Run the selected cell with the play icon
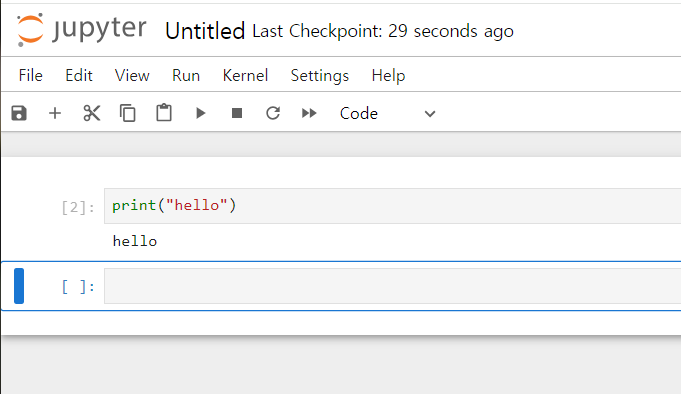The height and width of the screenshot is (394, 681). tap(200, 113)
